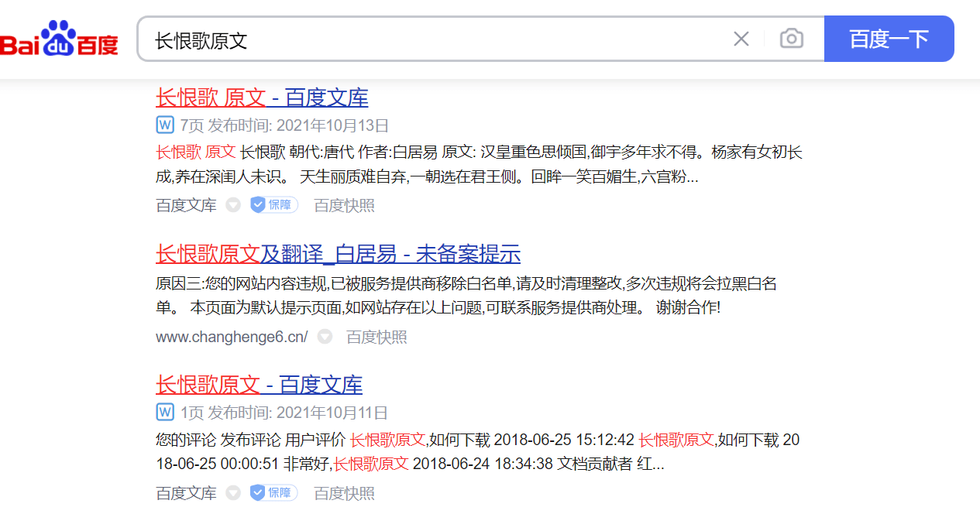The height and width of the screenshot is (514, 980).
Task: Click Word document icon beside 1页
Action: point(165,412)
